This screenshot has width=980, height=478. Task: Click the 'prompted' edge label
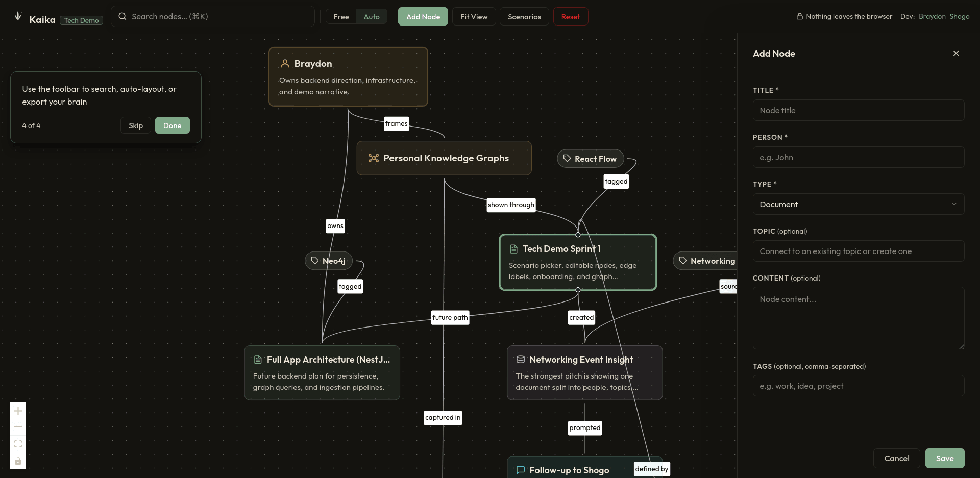(585, 427)
